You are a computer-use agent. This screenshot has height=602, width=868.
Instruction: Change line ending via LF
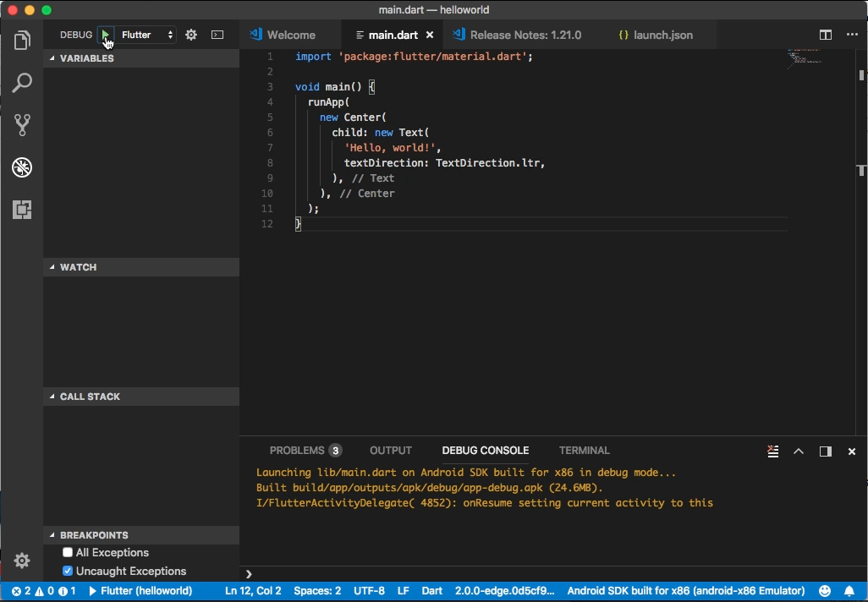[403, 591]
